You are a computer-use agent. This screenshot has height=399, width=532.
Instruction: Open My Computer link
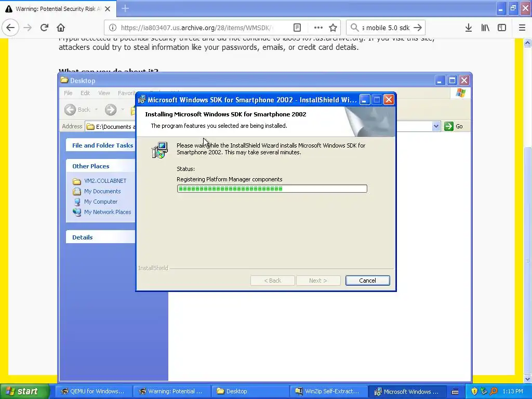[x=101, y=202]
